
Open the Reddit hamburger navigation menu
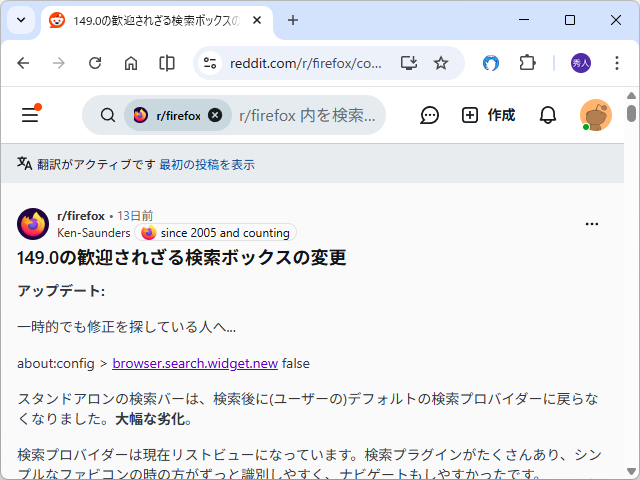[30, 115]
